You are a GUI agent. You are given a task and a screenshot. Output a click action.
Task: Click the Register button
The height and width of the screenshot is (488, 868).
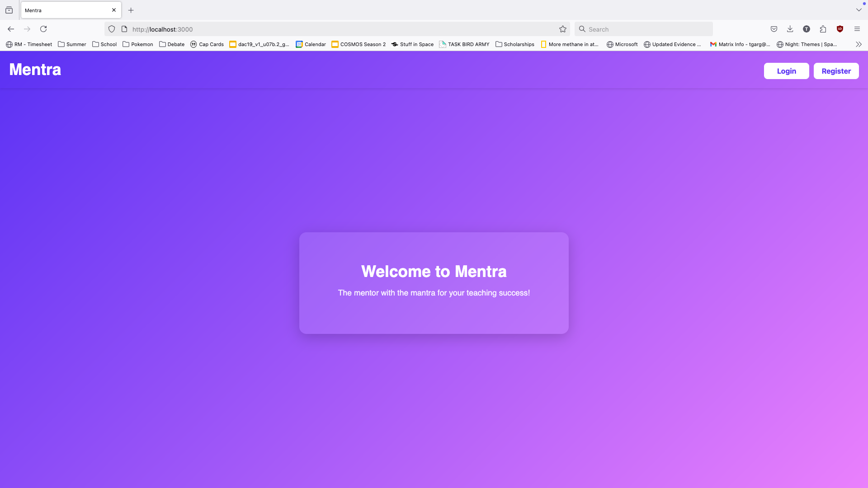[836, 71]
